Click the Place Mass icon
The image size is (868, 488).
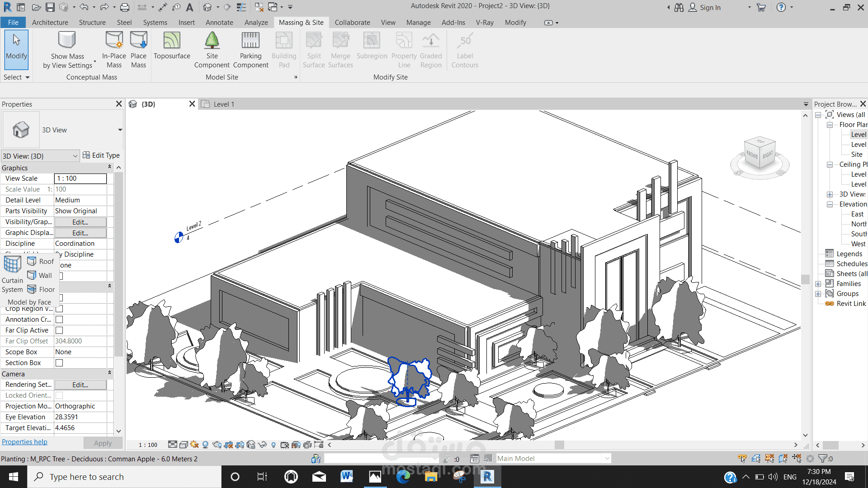tap(138, 41)
